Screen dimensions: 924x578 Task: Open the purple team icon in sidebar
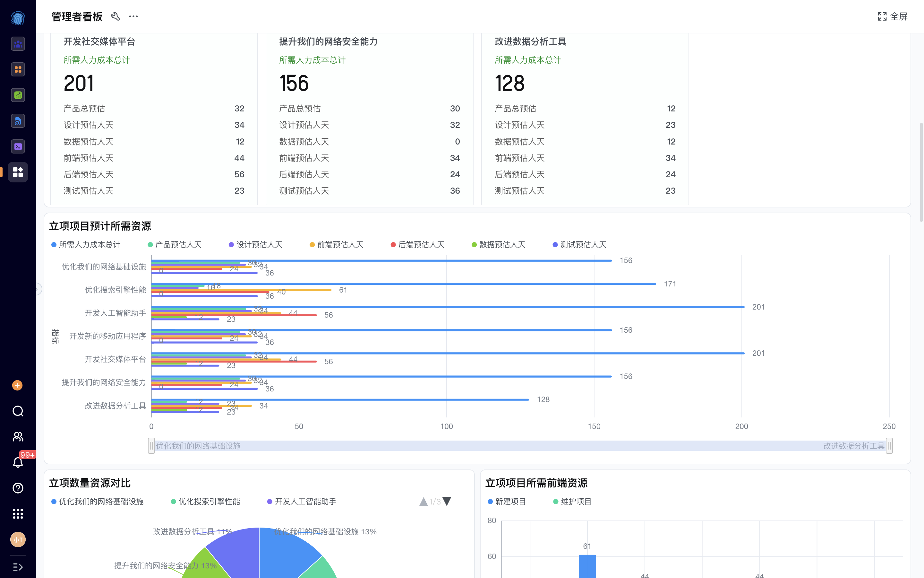point(18,44)
